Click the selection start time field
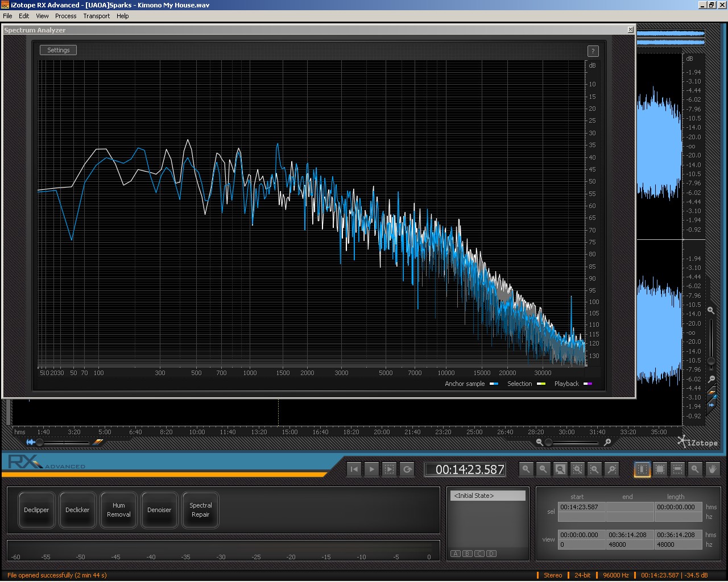Screen dimensions: 728x582 pos(581,507)
